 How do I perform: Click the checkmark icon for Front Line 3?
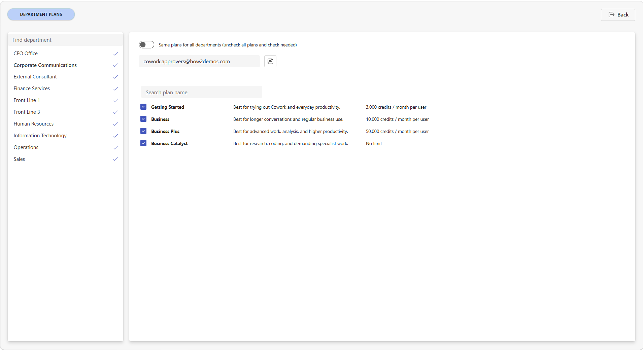pos(115,112)
